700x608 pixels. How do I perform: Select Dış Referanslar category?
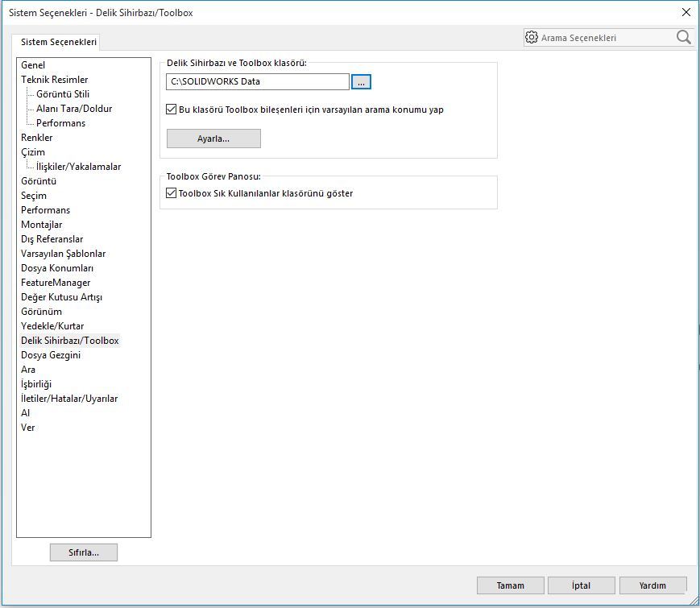(52, 239)
